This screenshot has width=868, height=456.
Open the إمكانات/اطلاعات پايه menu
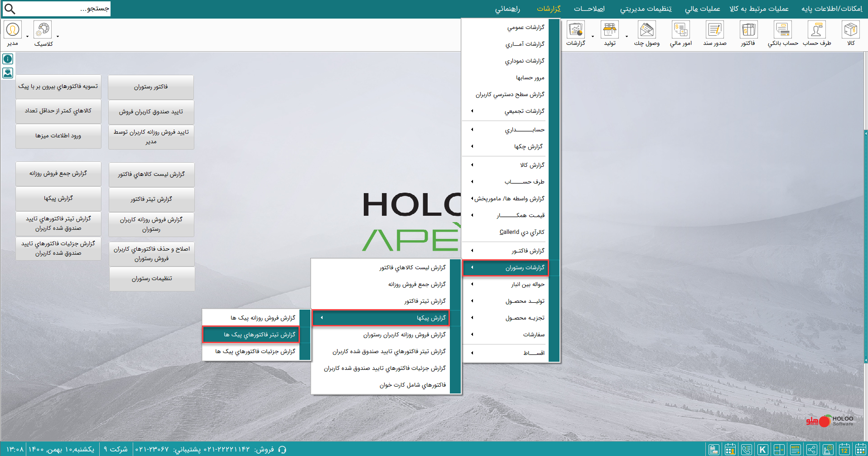(x=832, y=9)
